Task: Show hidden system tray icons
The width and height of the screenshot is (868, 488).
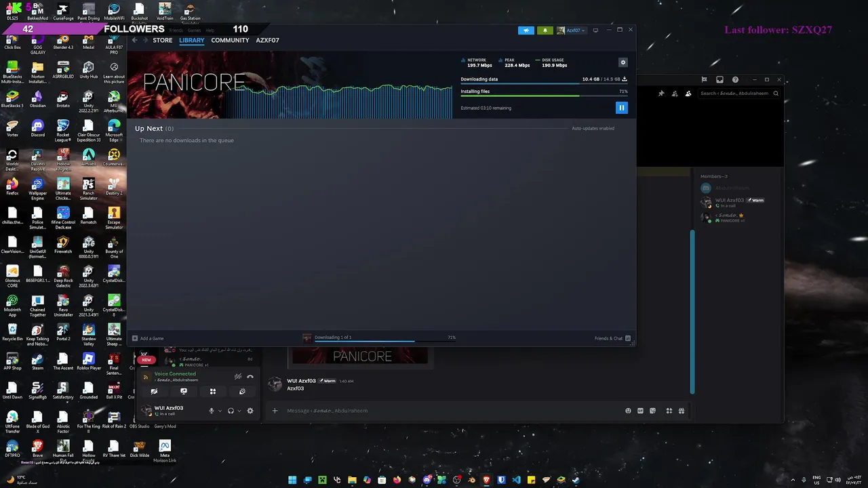Action: [793, 479]
